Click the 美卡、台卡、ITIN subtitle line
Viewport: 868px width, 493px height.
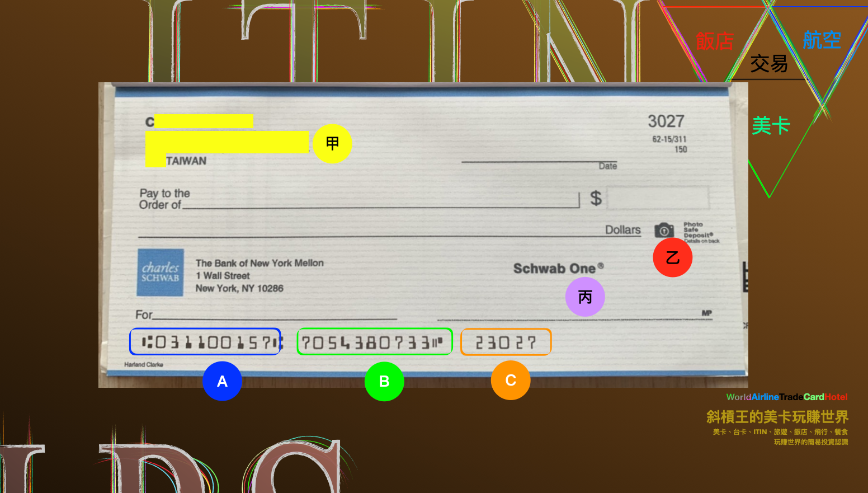pyautogui.click(x=780, y=432)
